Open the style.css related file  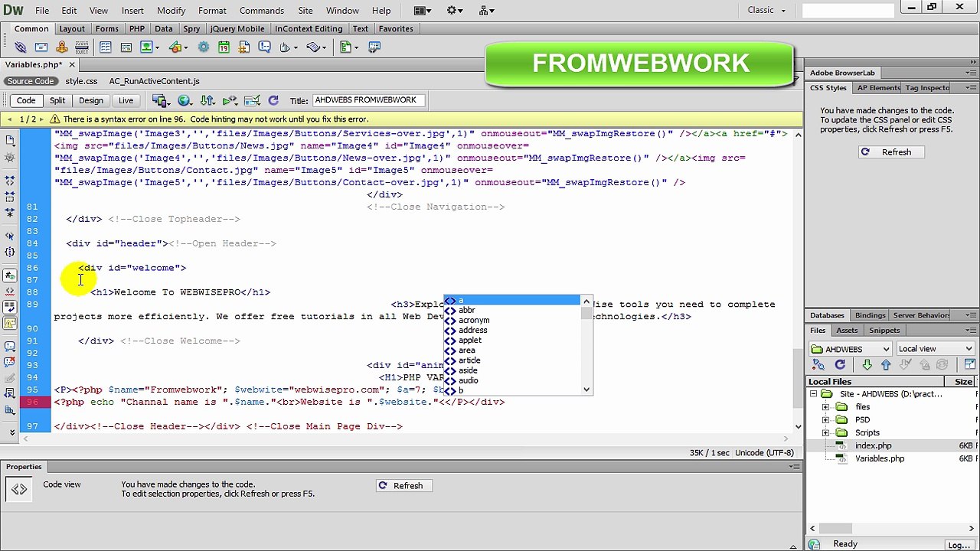coord(81,81)
